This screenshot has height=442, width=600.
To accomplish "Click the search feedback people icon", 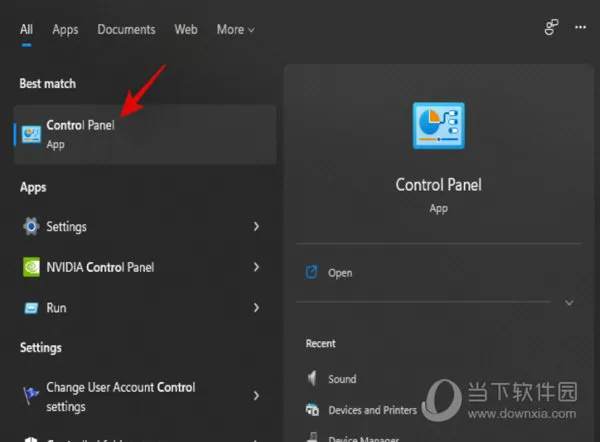I will pos(551,27).
